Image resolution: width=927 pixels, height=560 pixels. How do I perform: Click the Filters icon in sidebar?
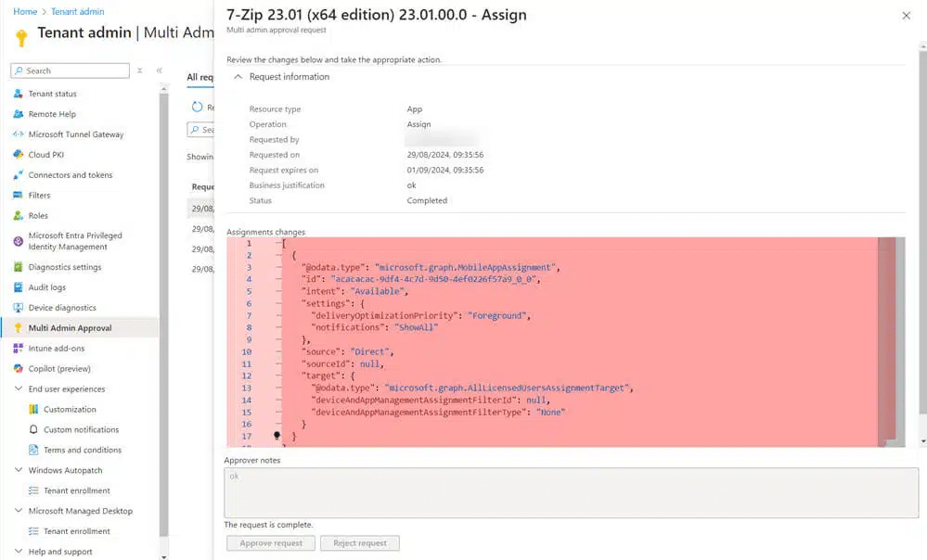(19, 196)
